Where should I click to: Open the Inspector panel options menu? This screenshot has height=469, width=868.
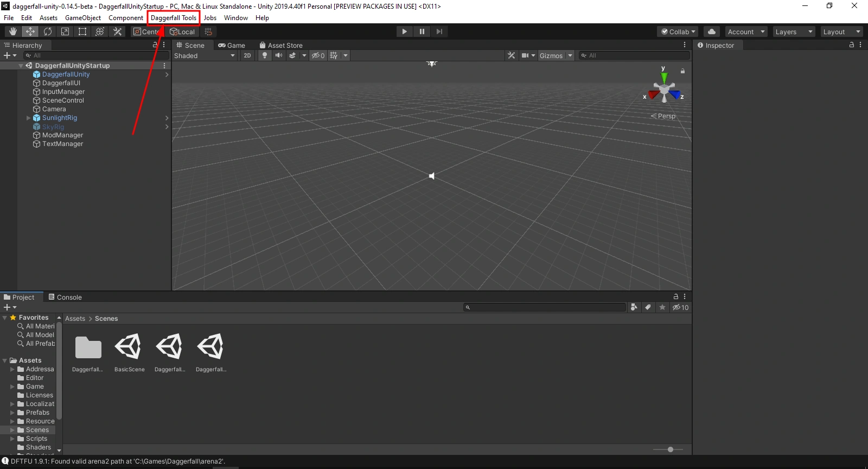pos(860,45)
